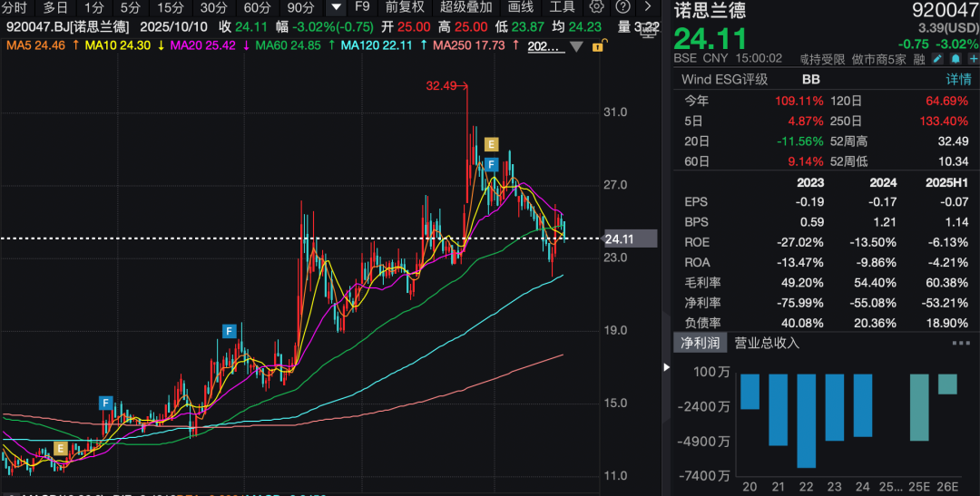
Task: Click the 今年 109.11% return value
Action: coord(800,101)
